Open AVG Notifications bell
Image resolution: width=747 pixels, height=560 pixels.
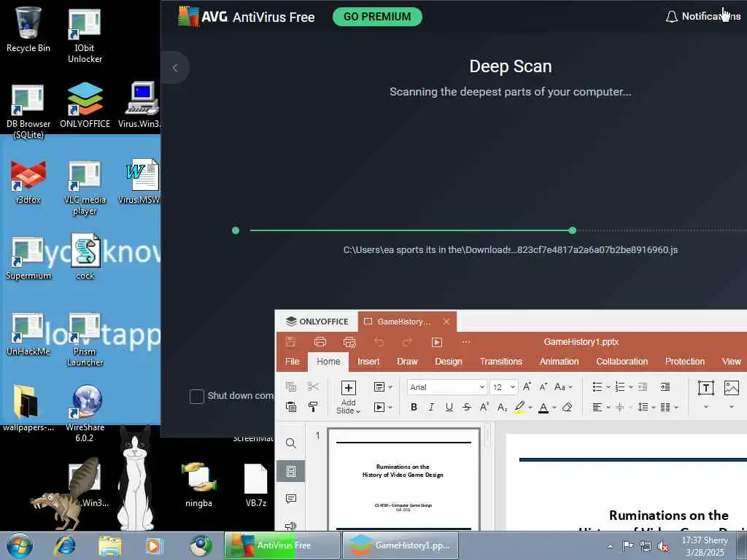[672, 17]
